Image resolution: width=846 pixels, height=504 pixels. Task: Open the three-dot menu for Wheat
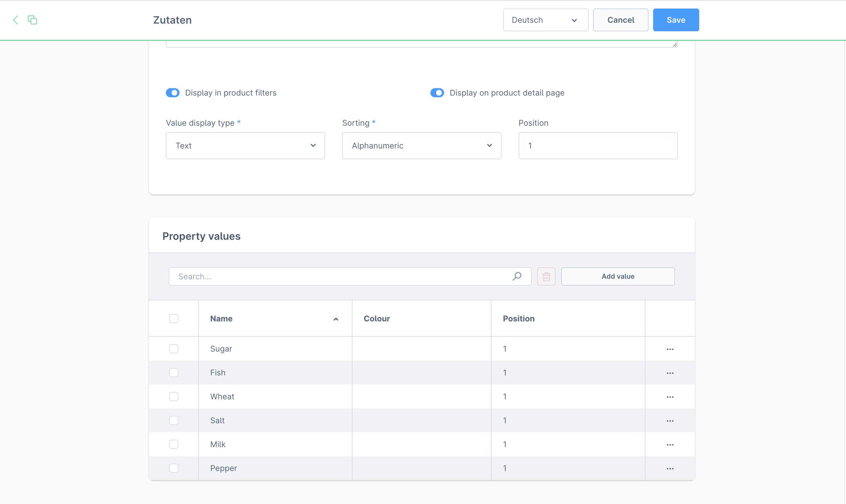click(x=670, y=397)
